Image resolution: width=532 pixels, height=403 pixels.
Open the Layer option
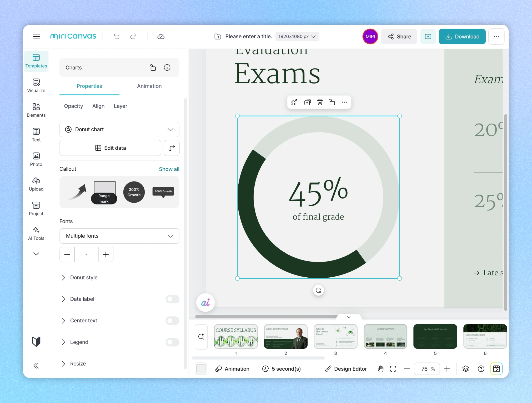pos(121,106)
